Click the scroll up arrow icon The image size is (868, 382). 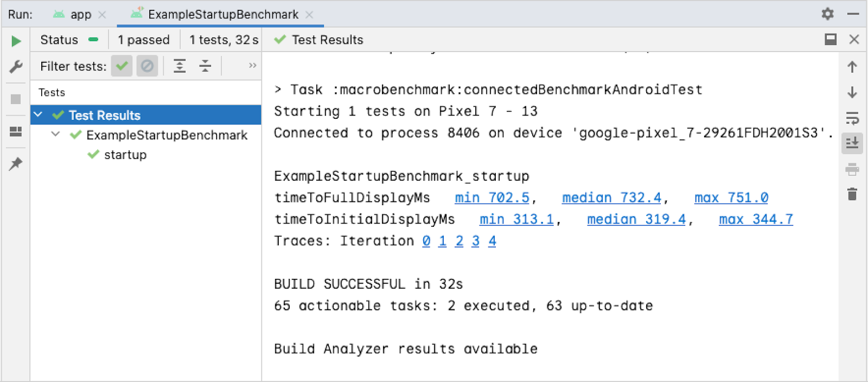click(x=852, y=67)
